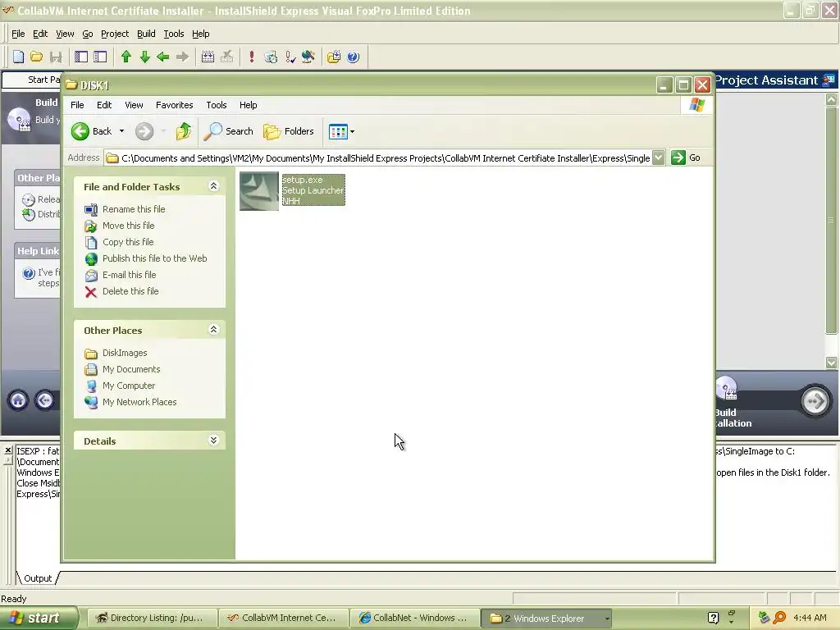The height and width of the screenshot is (630, 840).
Task: Click E-mail this file
Action: 129,275
